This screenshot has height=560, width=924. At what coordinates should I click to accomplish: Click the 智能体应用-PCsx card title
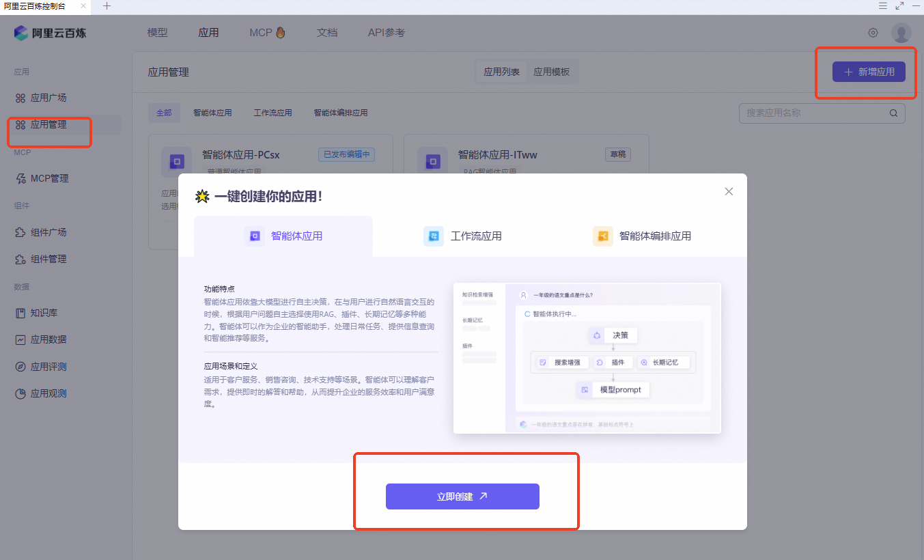(x=241, y=155)
